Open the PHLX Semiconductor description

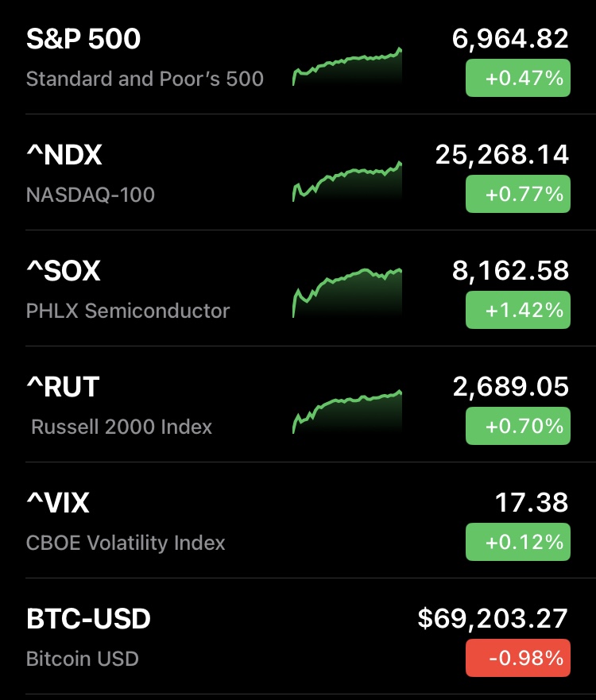click(x=128, y=311)
